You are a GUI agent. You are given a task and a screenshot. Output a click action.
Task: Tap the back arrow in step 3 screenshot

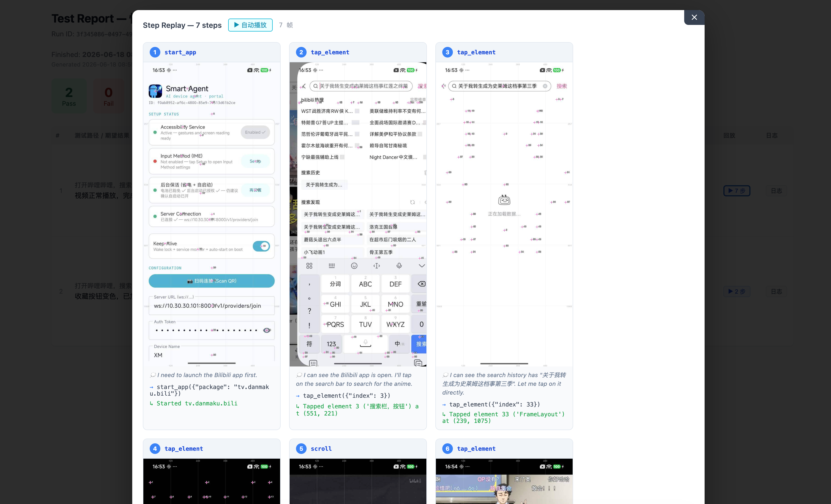coord(444,86)
